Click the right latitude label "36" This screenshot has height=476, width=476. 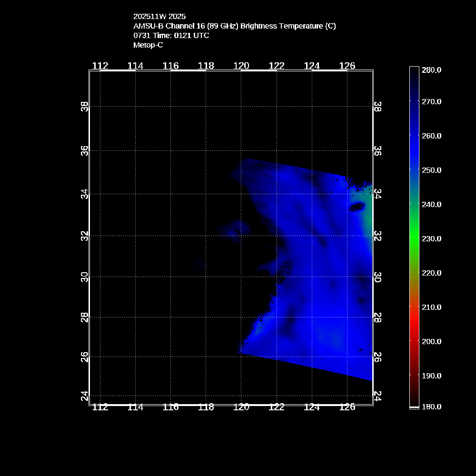pyautogui.click(x=377, y=150)
